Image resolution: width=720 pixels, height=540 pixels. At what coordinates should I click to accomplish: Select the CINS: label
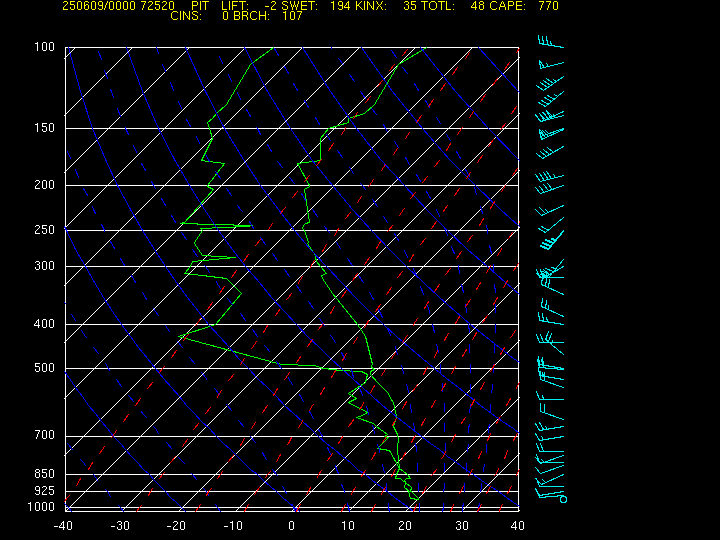point(186,16)
